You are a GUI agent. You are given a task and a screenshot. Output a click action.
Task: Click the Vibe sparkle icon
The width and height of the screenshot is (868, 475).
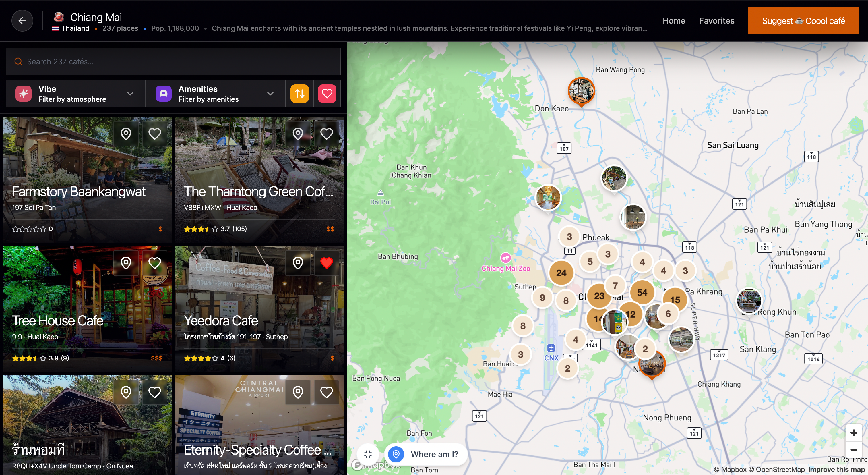[x=24, y=93]
